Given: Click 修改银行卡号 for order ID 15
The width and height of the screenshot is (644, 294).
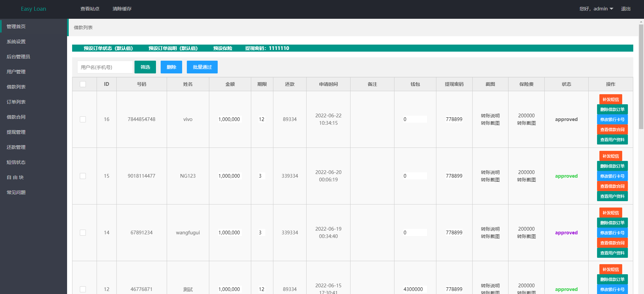Looking at the screenshot, I should [x=612, y=176].
